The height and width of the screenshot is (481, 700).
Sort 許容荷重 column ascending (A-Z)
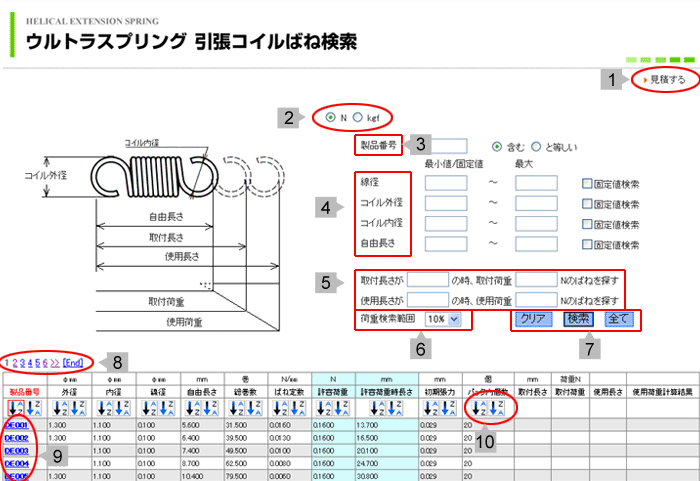coord(324,408)
